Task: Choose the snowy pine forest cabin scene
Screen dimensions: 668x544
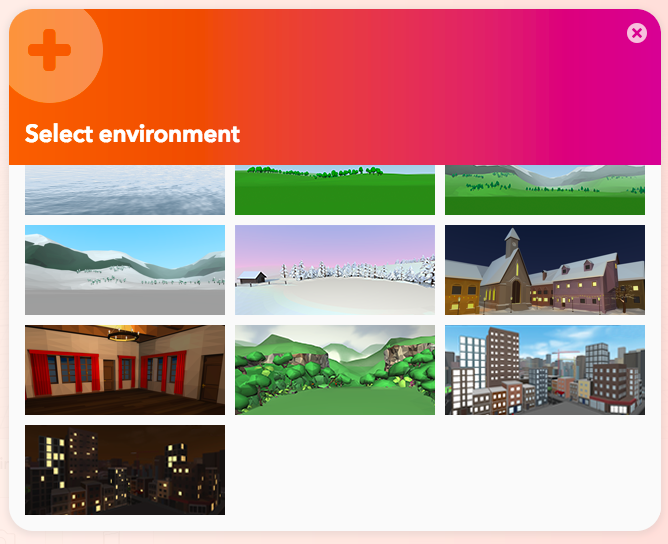Action: [335, 270]
